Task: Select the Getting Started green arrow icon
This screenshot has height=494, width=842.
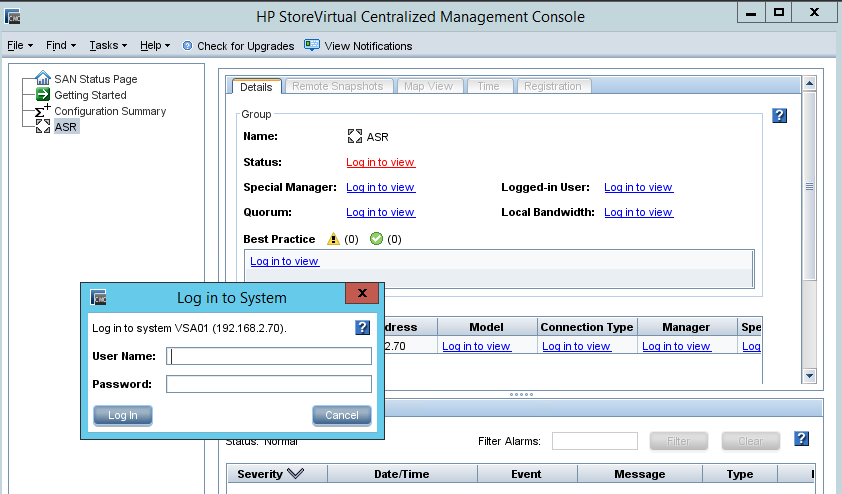Action: click(43, 95)
